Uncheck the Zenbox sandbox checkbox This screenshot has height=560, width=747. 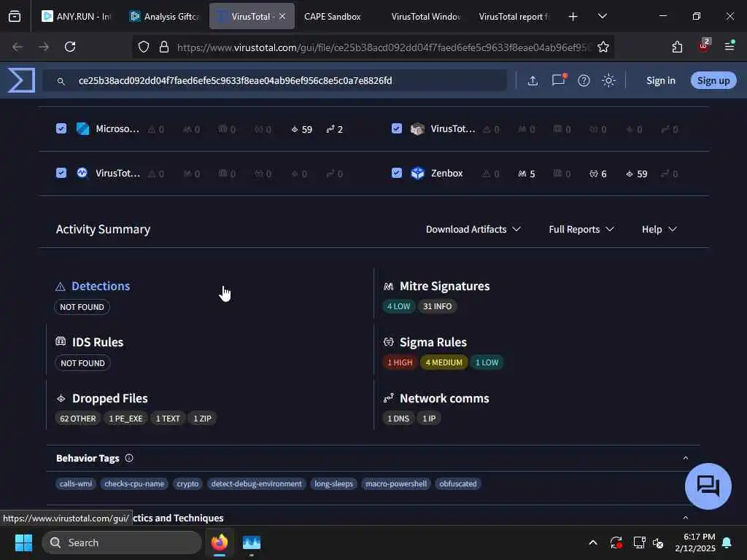tap(396, 173)
